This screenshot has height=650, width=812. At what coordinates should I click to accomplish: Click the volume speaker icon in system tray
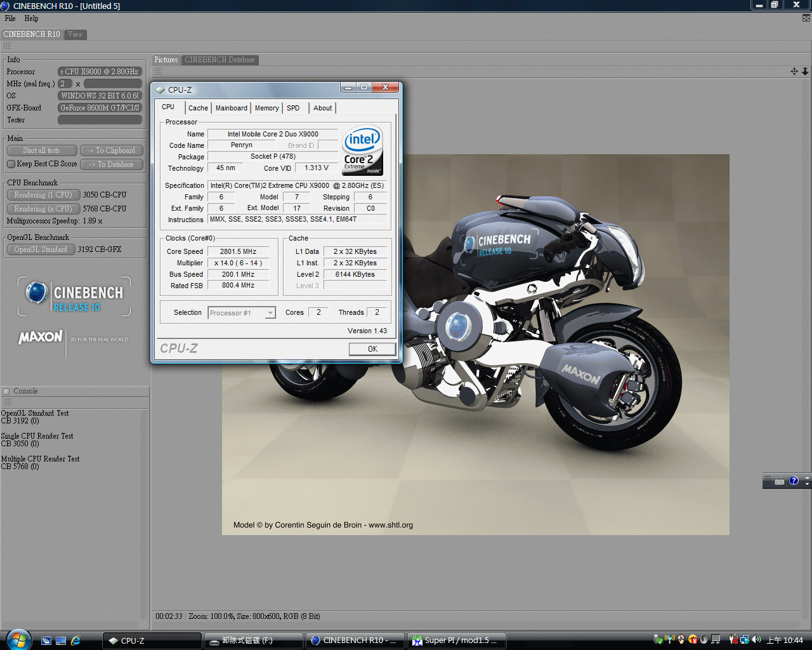click(x=756, y=639)
